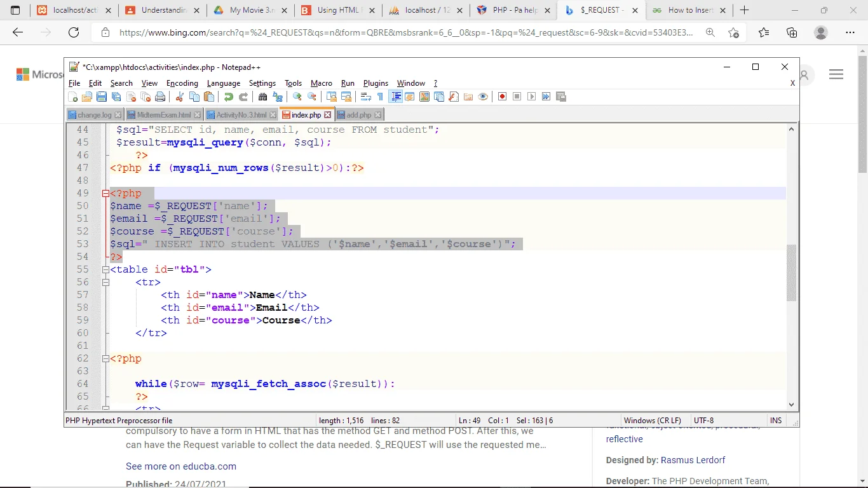This screenshot has width=868, height=488.
Task: Open the Document Map panel icon
Action: click(x=424, y=97)
